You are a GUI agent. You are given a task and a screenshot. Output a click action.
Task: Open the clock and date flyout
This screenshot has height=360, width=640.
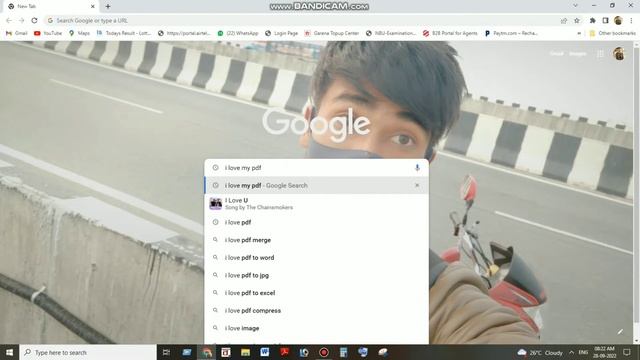(604, 352)
